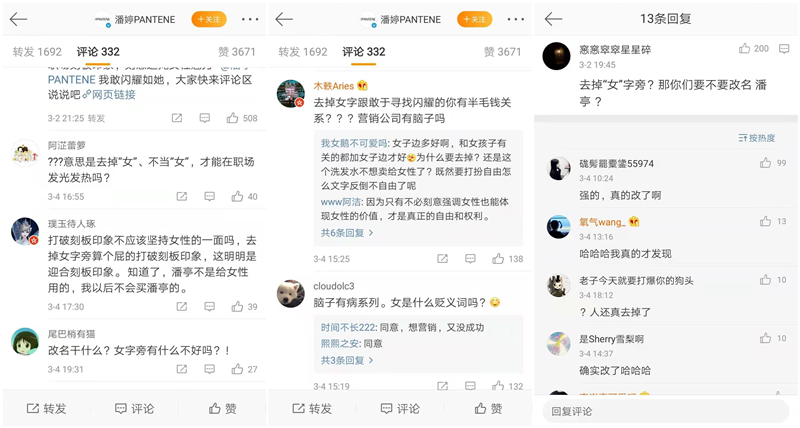800x428 pixels.
Task: Tap the thumbs-up on 窸窸窣窣星星碎's comment (200)
Action: (745, 48)
